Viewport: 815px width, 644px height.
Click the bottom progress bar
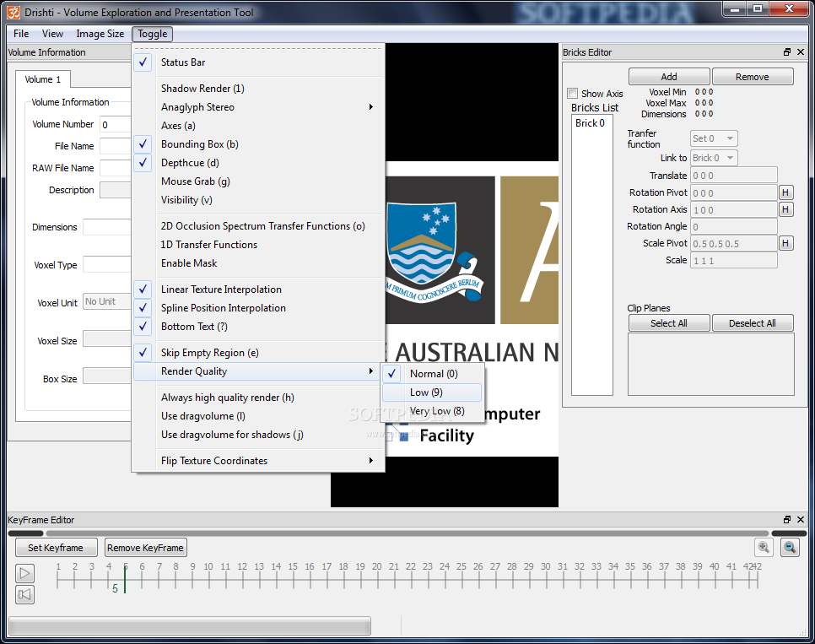click(190, 625)
